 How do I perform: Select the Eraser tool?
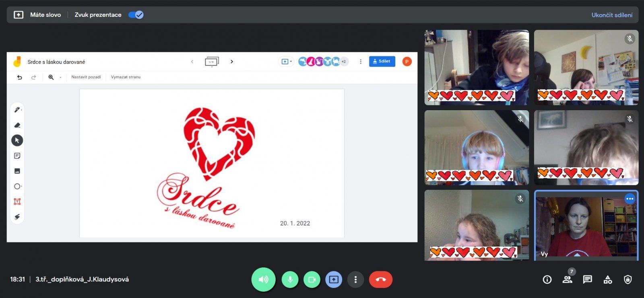click(x=17, y=125)
